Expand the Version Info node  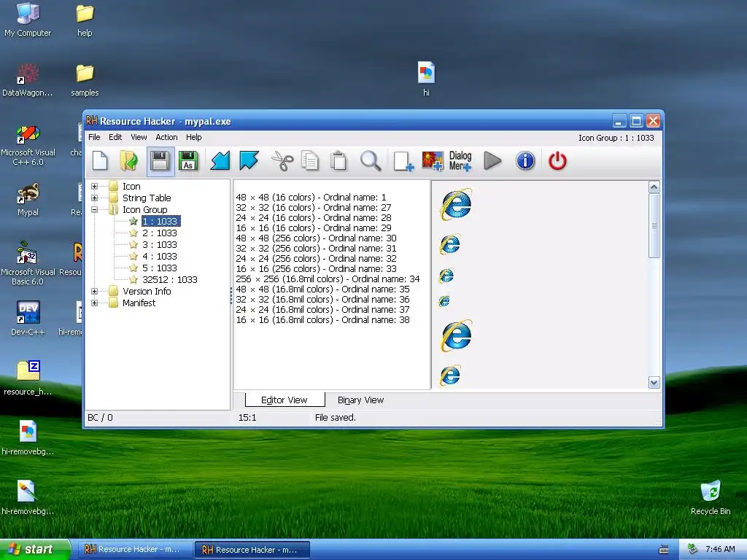[x=94, y=291]
